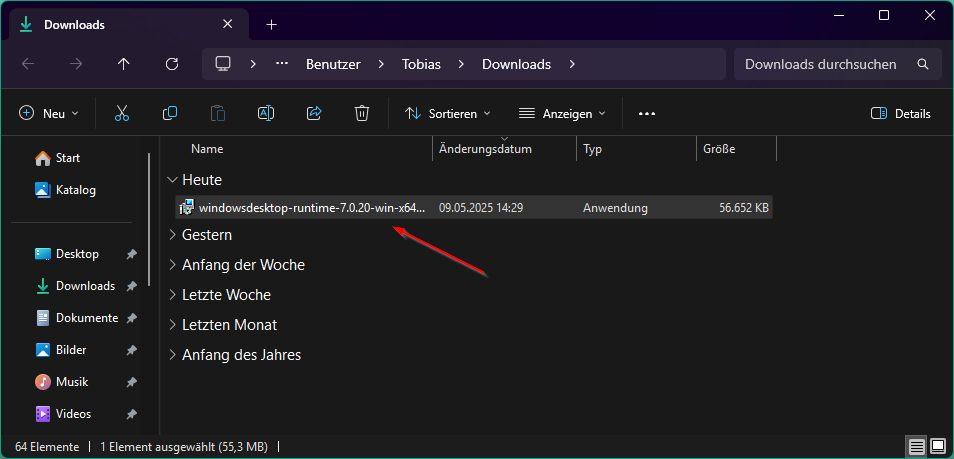Copy the selected file
The image size is (954, 459).
(170, 113)
